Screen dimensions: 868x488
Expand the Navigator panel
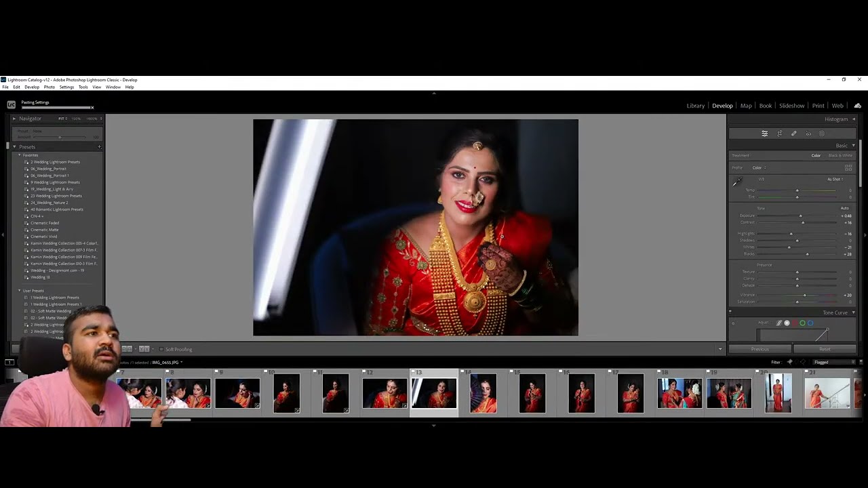pyautogui.click(x=14, y=119)
